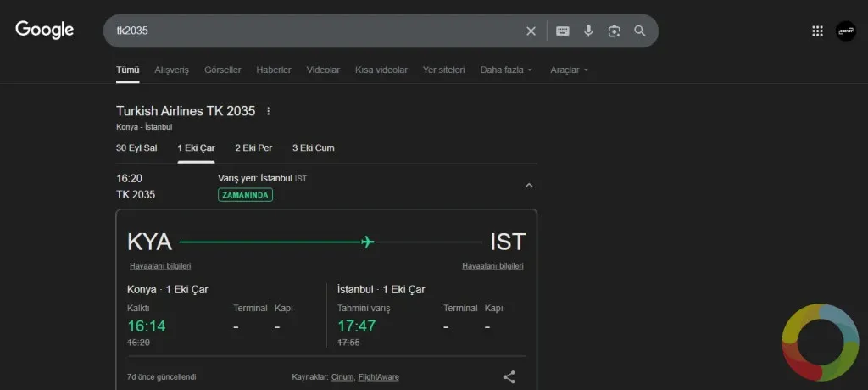Open the Google account profile avatar
Viewport: 868px width, 390px height.
845,31
